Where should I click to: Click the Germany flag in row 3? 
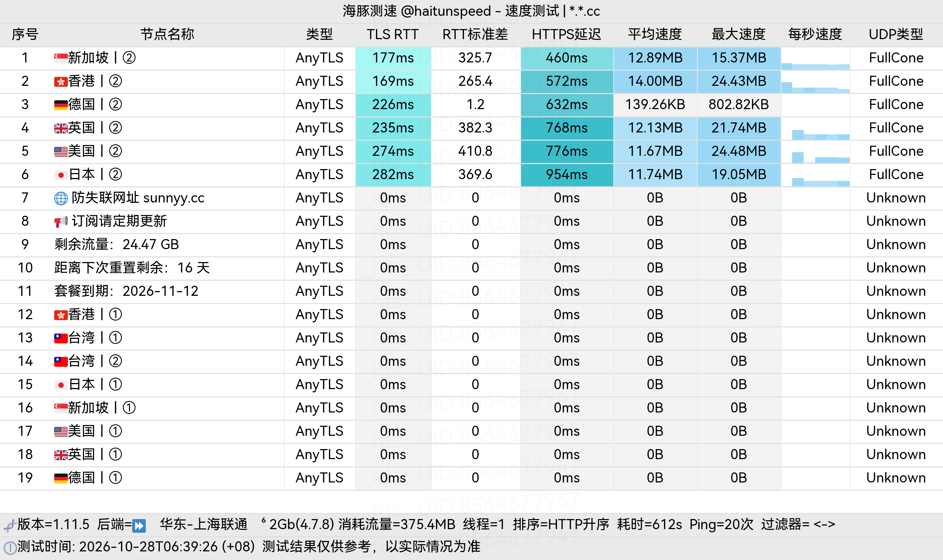tap(61, 104)
